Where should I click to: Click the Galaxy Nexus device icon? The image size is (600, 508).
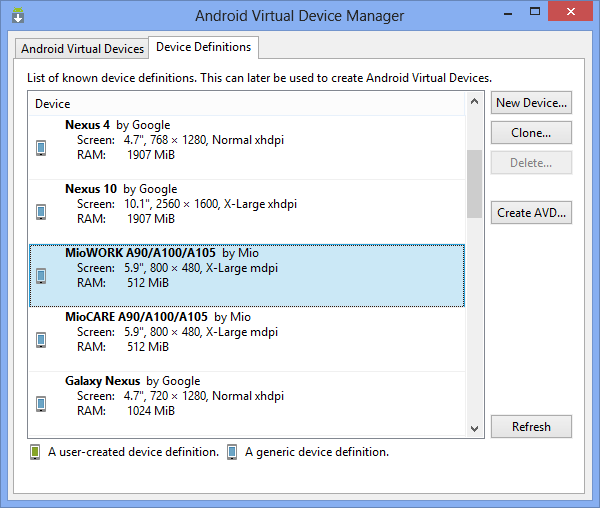(x=41, y=404)
